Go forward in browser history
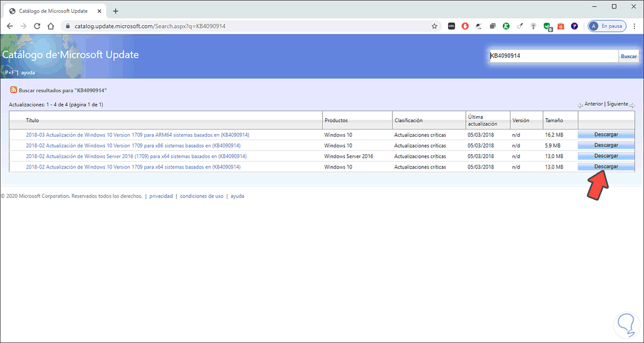Image resolution: width=644 pixels, height=343 pixels. pos(24,26)
